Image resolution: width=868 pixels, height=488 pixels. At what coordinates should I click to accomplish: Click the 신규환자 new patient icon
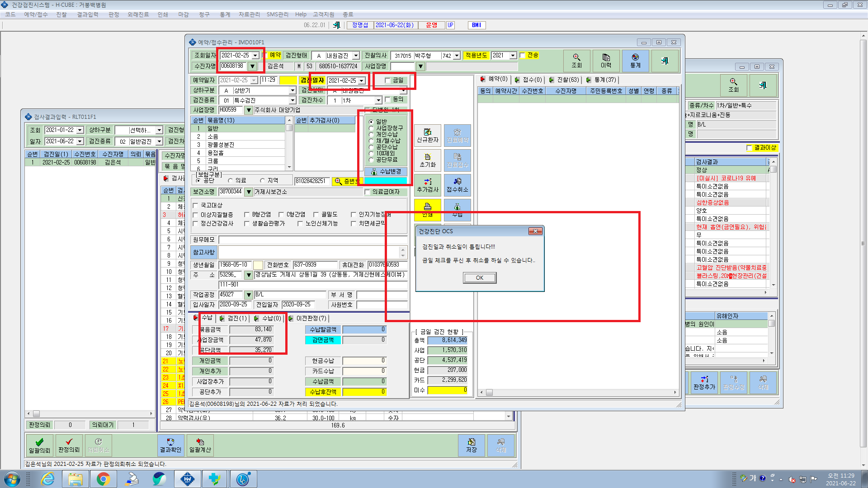[x=427, y=135]
